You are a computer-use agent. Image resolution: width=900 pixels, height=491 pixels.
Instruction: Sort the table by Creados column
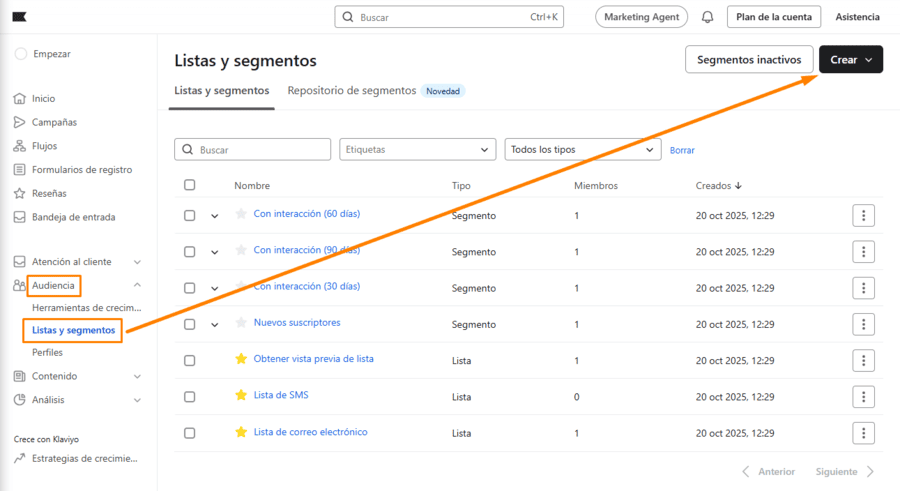(718, 186)
